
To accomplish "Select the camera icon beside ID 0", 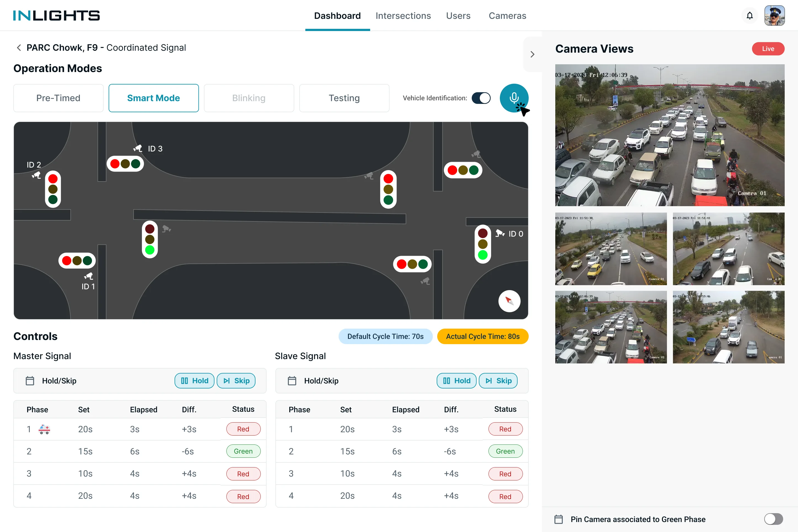I will click(x=500, y=233).
